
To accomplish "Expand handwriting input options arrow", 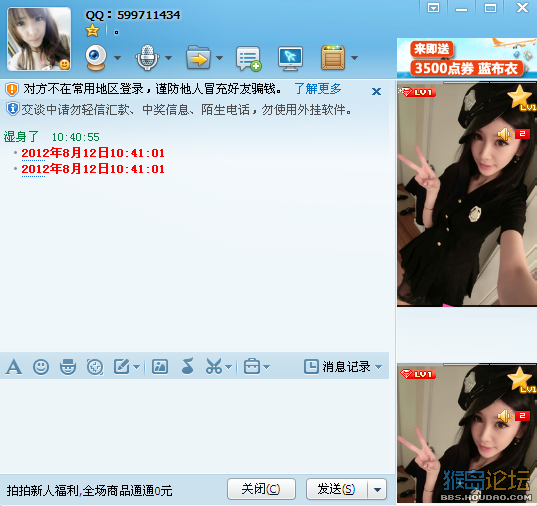I will [136, 367].
